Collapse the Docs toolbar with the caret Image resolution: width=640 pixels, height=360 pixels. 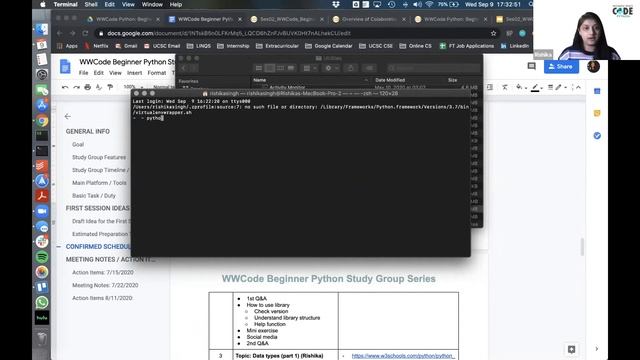point(578,87)
